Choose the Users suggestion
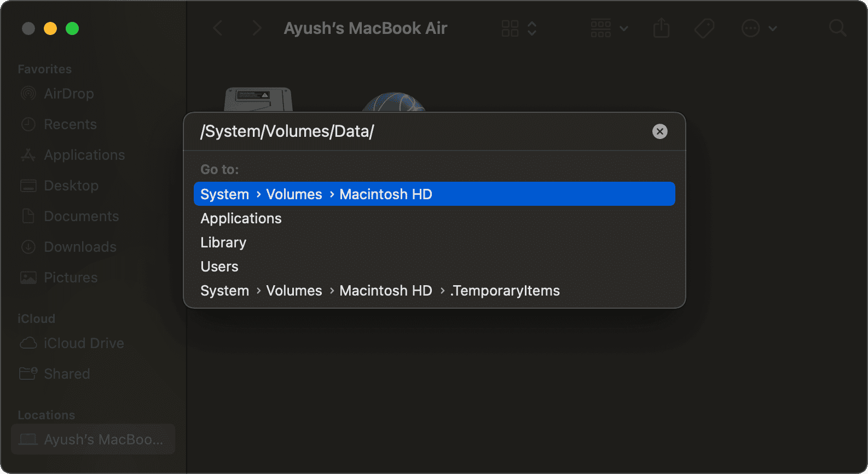The width and height of the screenshot is (868, 474). 219,267
